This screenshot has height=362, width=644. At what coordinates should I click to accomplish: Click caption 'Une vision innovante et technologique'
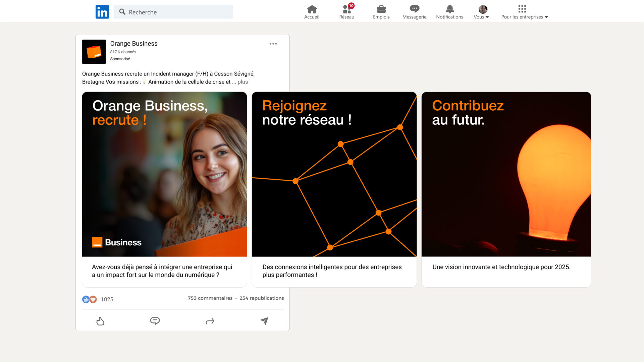pyautogui.click(x=501, y=267)
